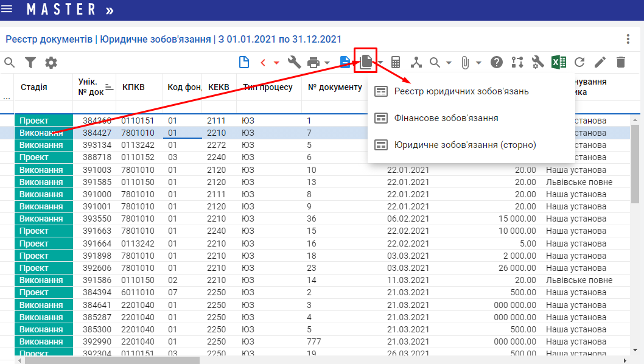Click the pencil edit icon
Image resolution: width=644 pixels, height=364 pixels.
coord(600,62)
